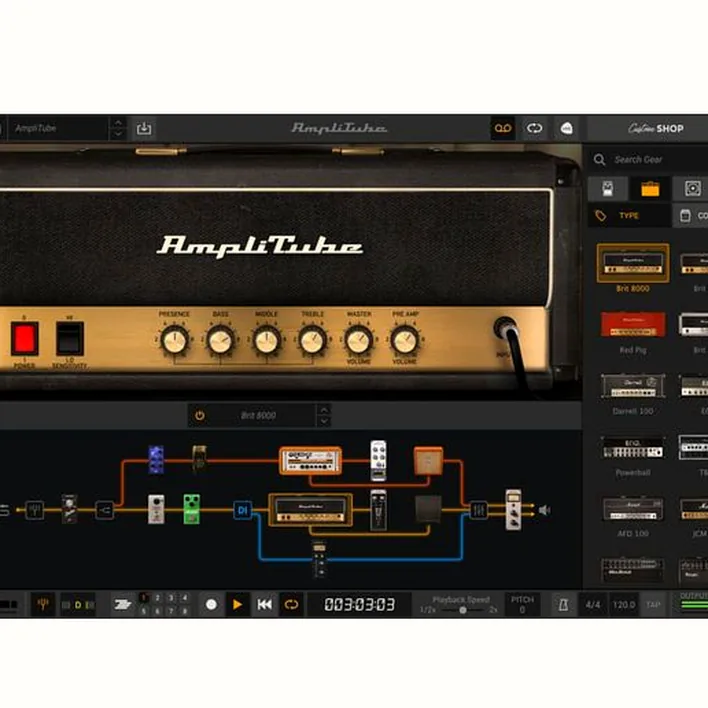Select the Red Pig amp thumbnail
This screenshot has height=708, width=708.
click(x=633, y=324)
